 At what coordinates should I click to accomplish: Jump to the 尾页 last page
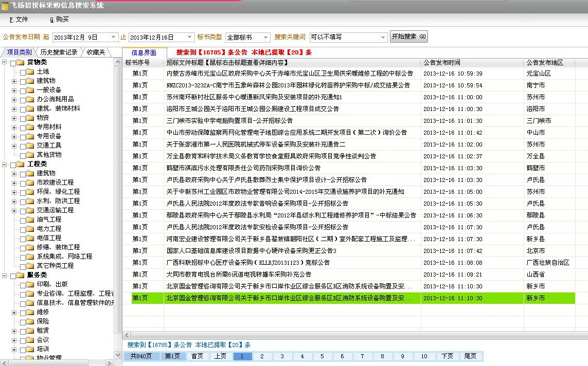(470, 356)
